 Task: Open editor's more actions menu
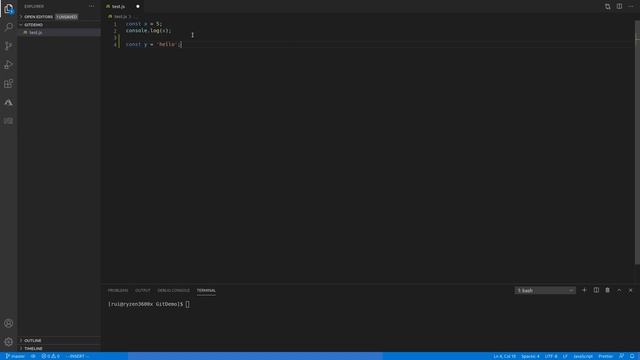631,7
